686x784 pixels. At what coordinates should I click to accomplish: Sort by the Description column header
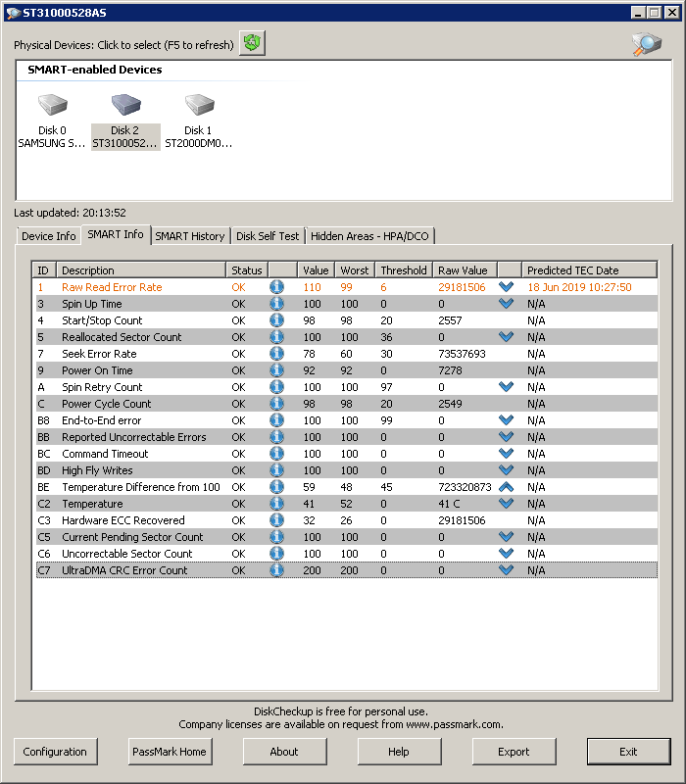[x=141, y=270]
